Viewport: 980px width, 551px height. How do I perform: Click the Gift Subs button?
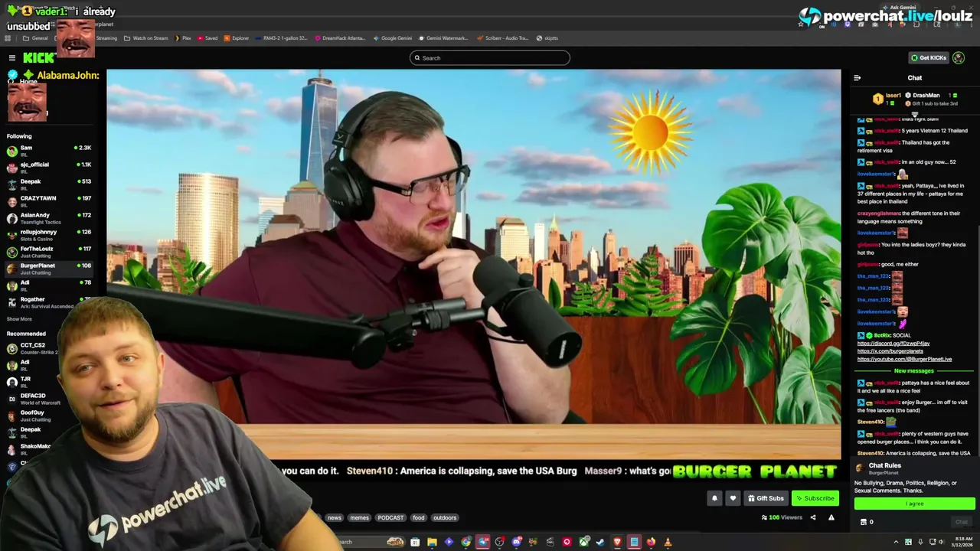pyautogui.click(x=765, y=498)
